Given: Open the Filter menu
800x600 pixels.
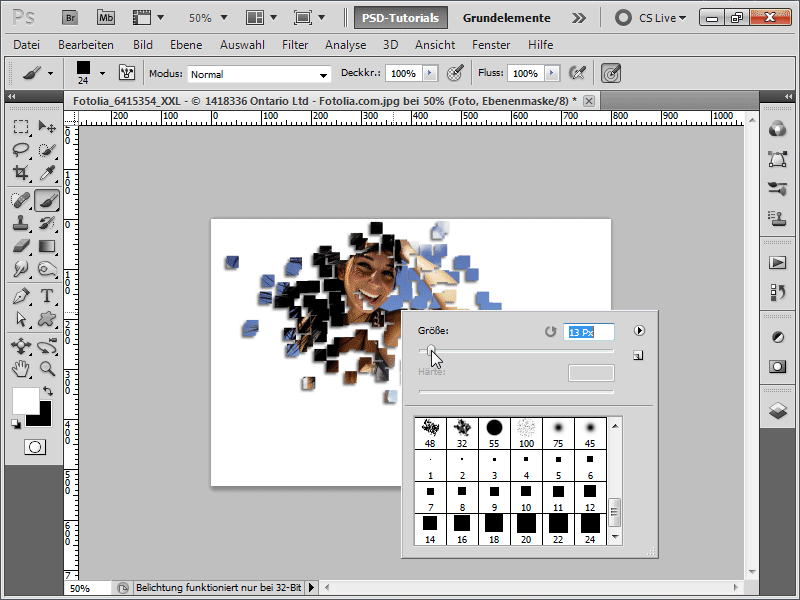Looking at the screenshot, I should point(295,45).
